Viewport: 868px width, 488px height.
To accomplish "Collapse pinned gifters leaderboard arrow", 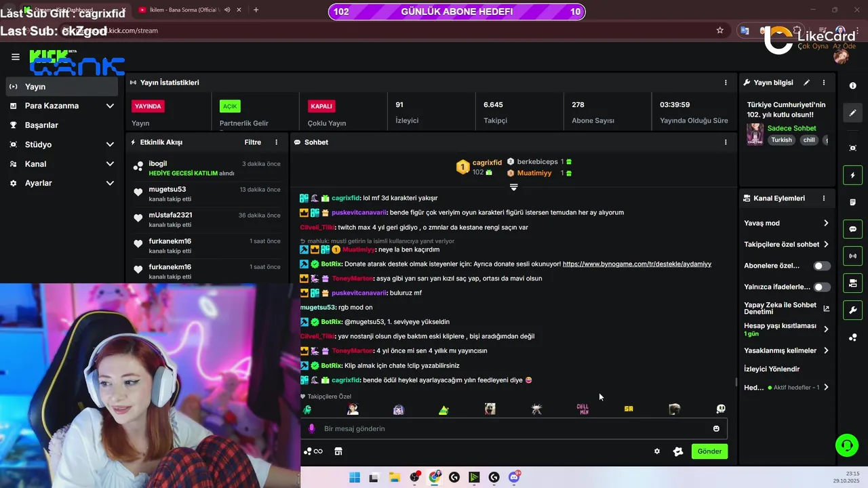I will (x=513, y=187).
